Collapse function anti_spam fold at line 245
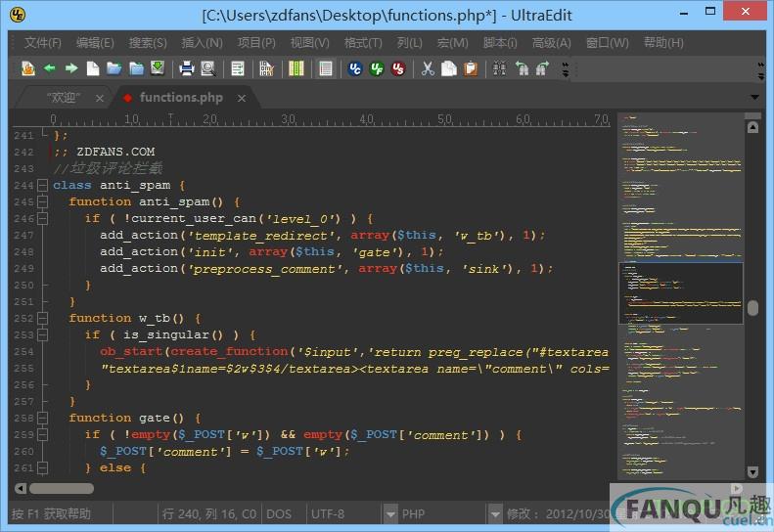The image size is (774, 532). 42,201
